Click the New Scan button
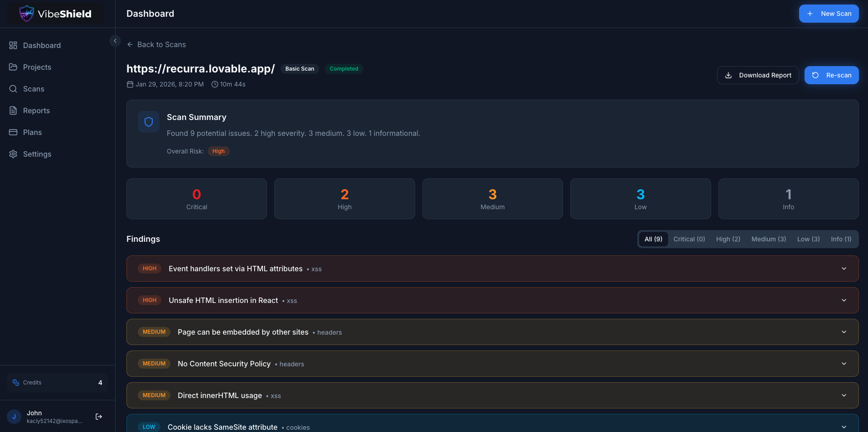 [829, 14]
